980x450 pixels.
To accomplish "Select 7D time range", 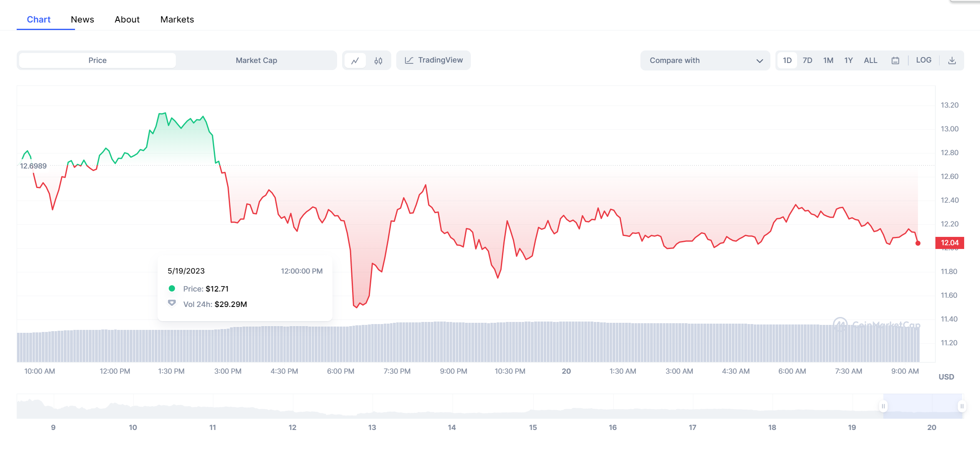I will coord(807,60).
